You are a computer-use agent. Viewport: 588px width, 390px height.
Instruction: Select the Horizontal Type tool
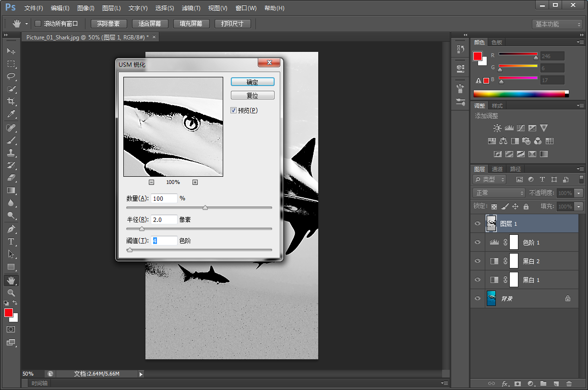tap(11, 242)
